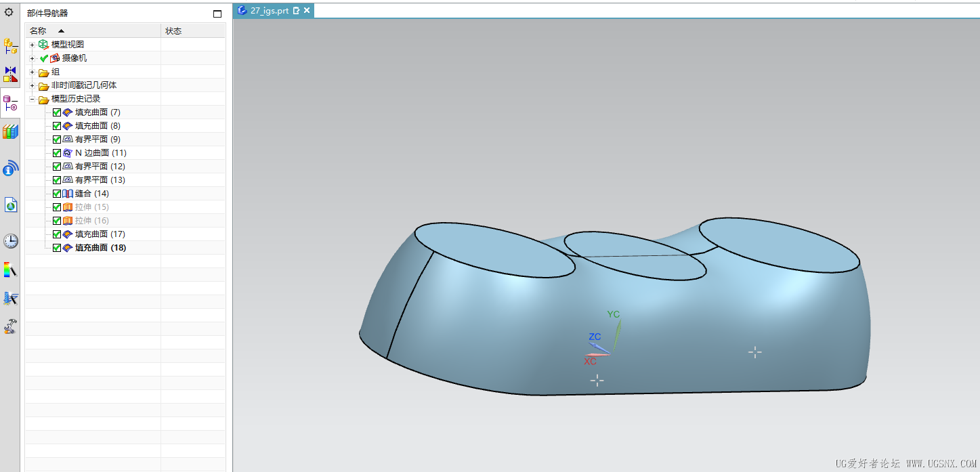
Task: Suppress 有界平面 (12) via its checkbox
Action: (57, 167)
